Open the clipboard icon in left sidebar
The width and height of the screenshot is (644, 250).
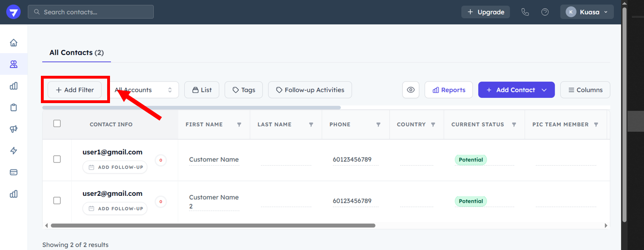14,107
